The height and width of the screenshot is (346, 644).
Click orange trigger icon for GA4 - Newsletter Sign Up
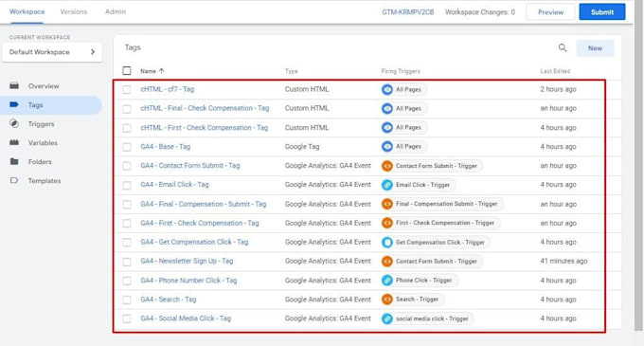387,261
